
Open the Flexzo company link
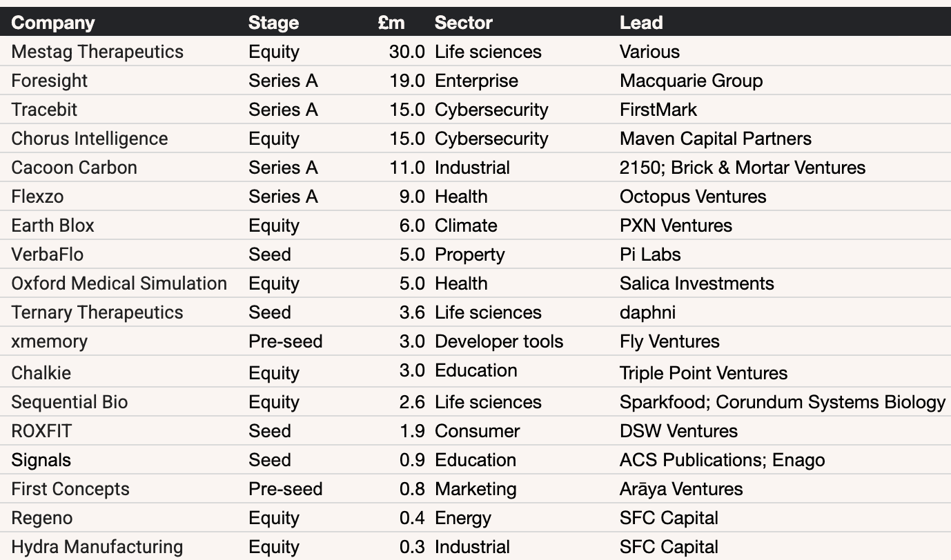[x=37, y=197]
